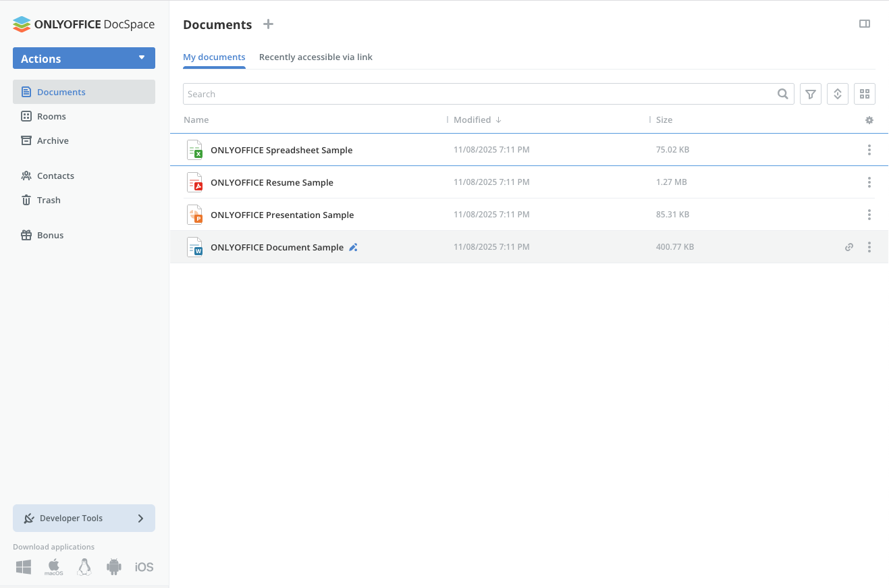Open the sort options icon
The height and width of the screenshot is (588, 889).
click(837, 95)
